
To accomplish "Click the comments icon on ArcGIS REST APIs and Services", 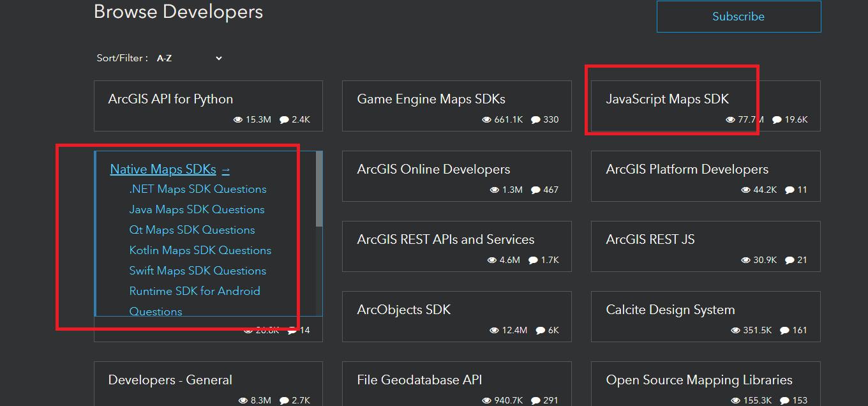I will coord(534,260).
